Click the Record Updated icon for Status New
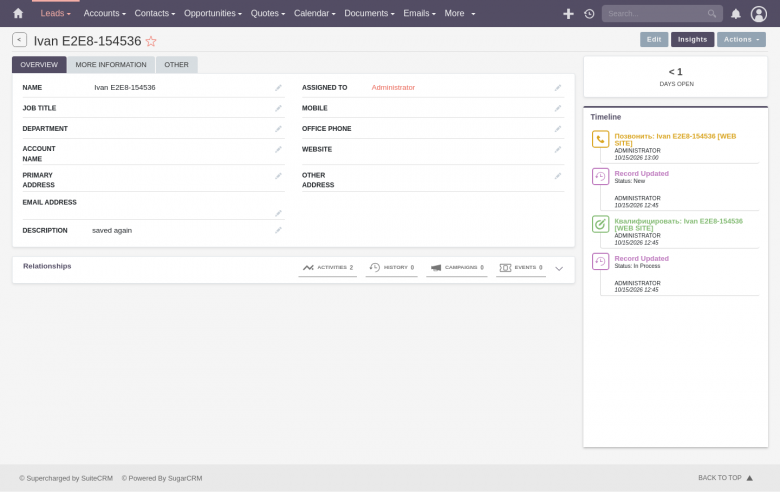 600,177
